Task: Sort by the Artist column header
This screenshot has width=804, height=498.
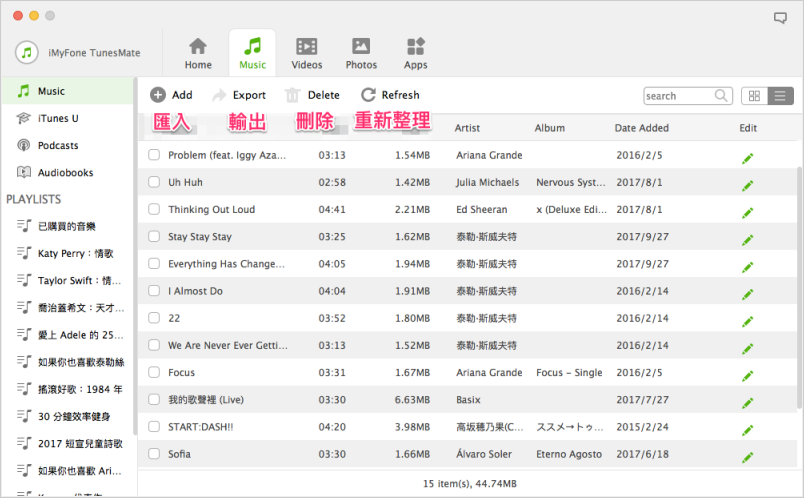Action: click(467, 128)
